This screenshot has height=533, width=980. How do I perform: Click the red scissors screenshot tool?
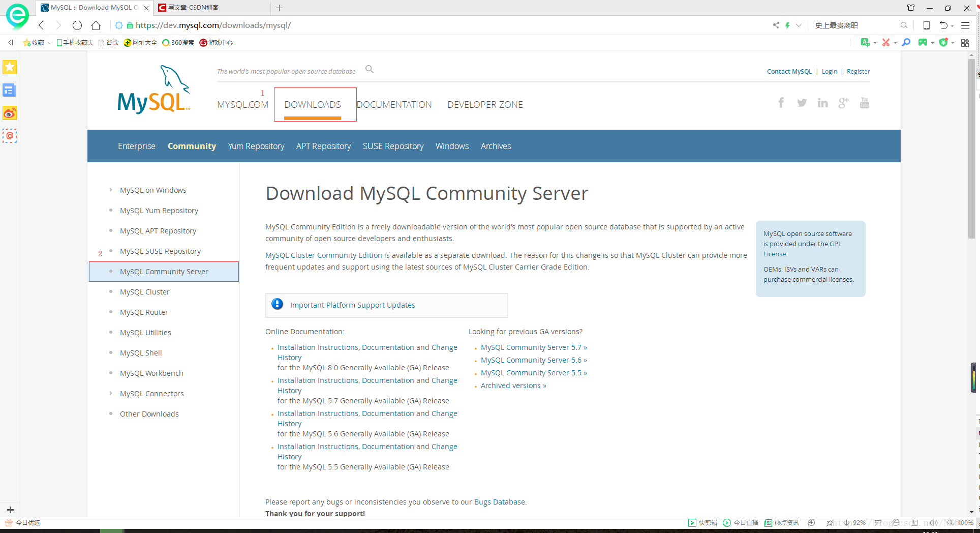click(886, 42)
